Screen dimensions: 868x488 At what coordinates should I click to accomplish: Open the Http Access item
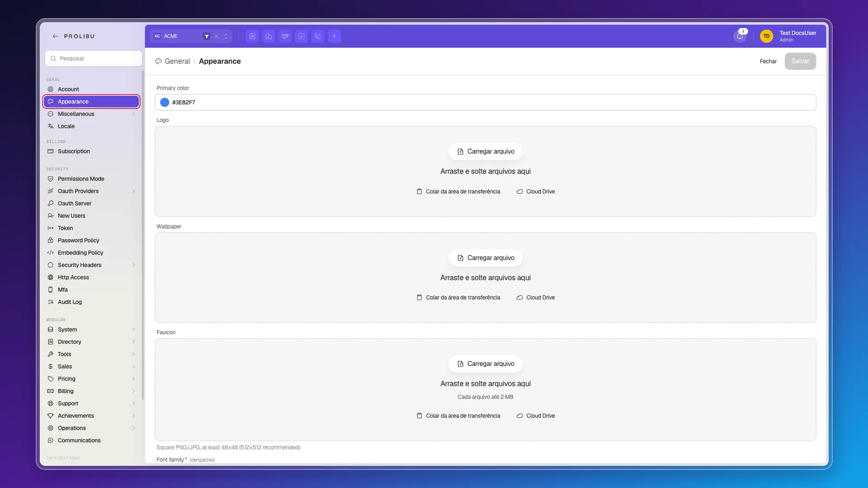pos(91,277)
